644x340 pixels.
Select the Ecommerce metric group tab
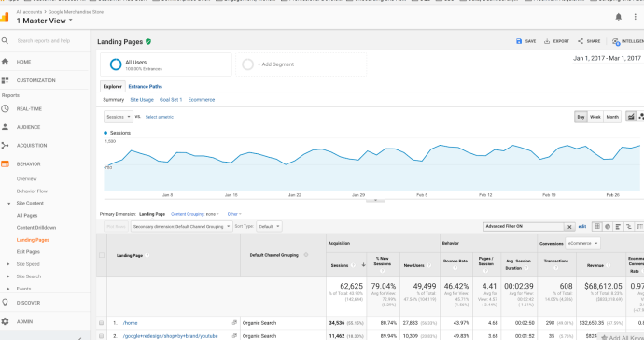point(202,100)
